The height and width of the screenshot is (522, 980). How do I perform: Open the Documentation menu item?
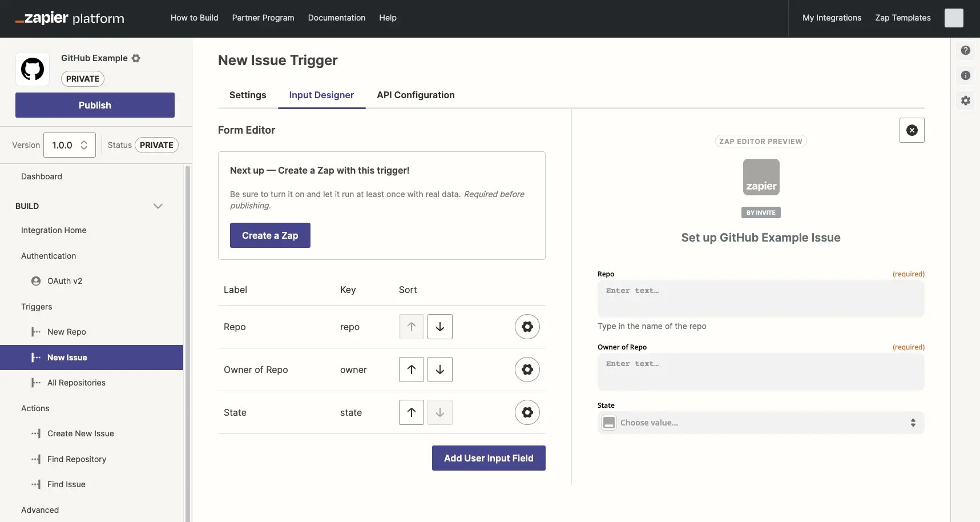pos(337,18)
